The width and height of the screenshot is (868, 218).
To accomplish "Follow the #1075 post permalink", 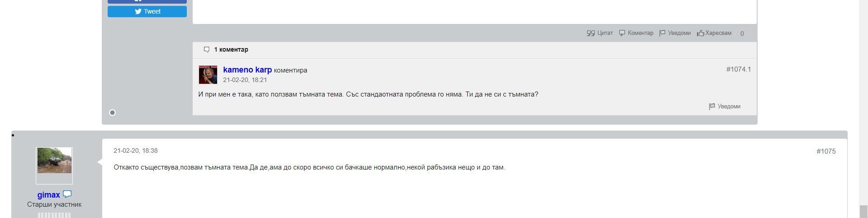I will pos(826,151).
